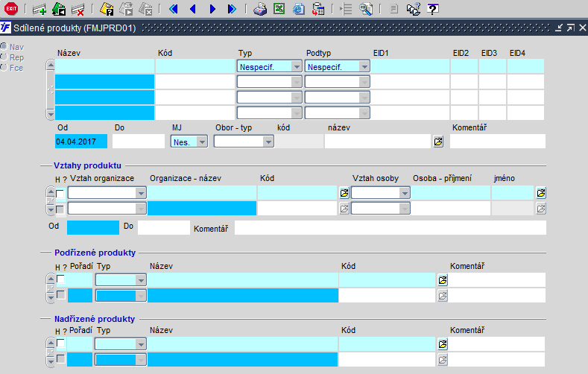Click the context help icon with arrows
This screenshot has height=374, width=588.
(414, 9)
